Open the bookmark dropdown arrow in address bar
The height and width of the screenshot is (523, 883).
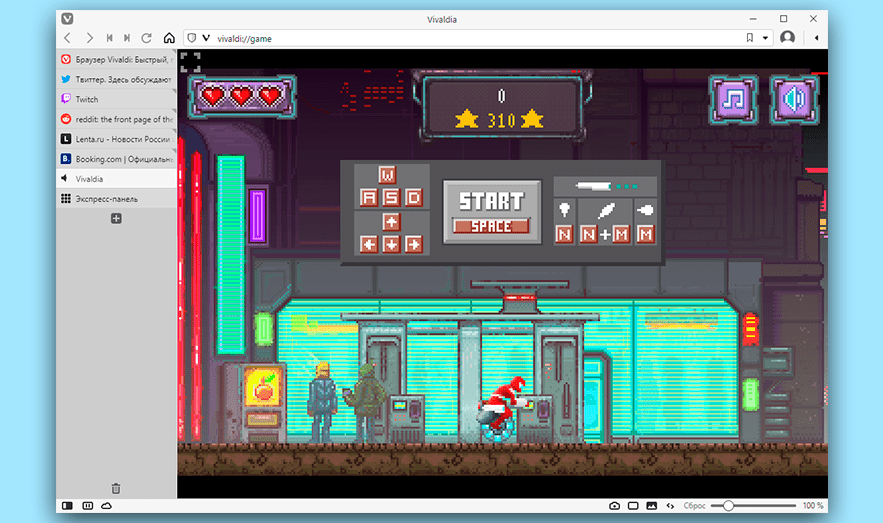point(765,38)
